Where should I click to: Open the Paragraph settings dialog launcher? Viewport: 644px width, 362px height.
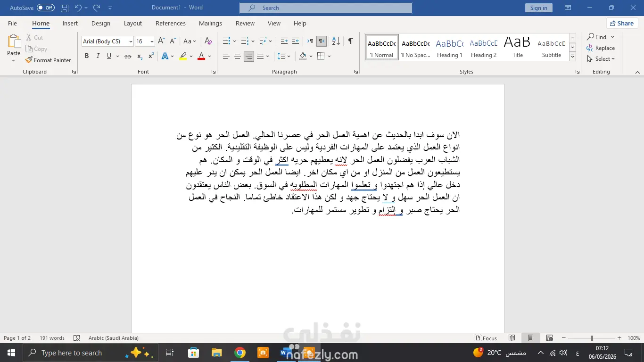pos(355,72)
